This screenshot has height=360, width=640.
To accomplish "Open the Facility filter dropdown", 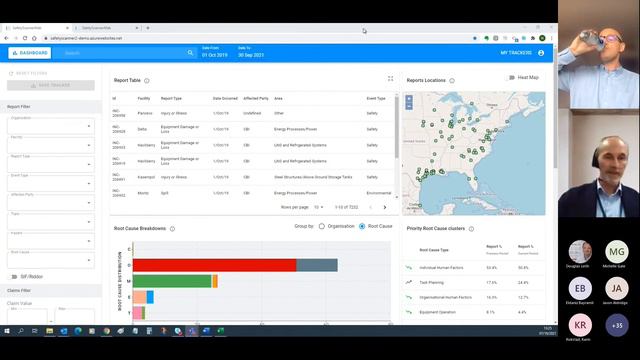I will click(51, 145).
